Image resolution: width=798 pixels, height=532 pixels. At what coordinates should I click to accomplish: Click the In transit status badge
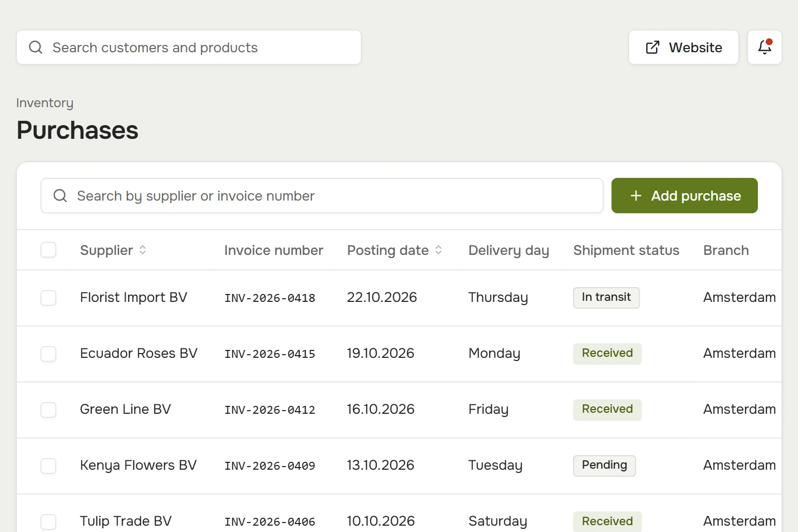pos(606,298)
